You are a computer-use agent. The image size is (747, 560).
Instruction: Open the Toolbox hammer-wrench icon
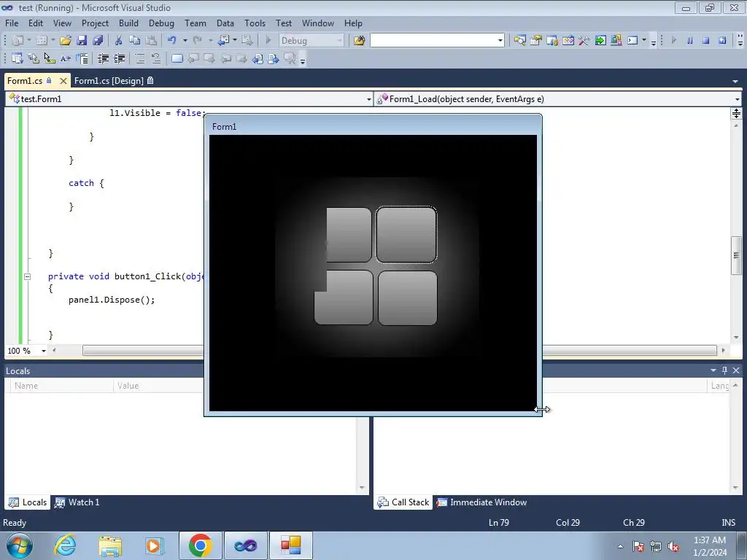584,41
